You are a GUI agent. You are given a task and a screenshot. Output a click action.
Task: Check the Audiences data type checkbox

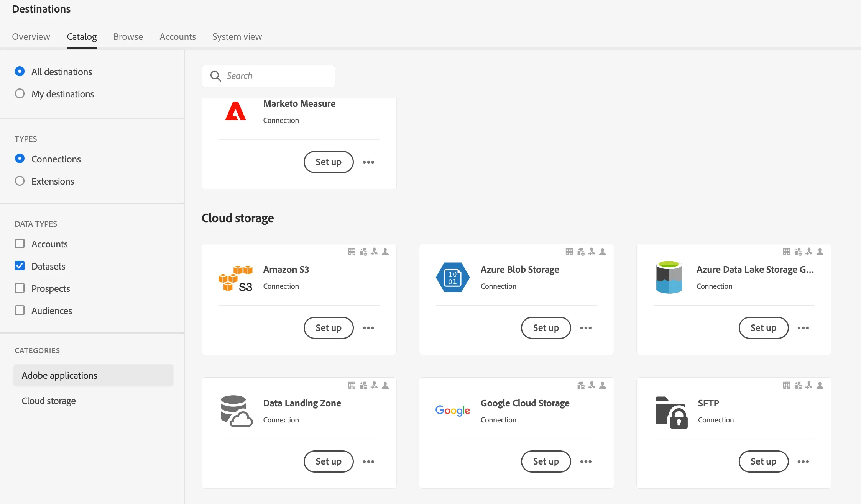tap(20, 311)
